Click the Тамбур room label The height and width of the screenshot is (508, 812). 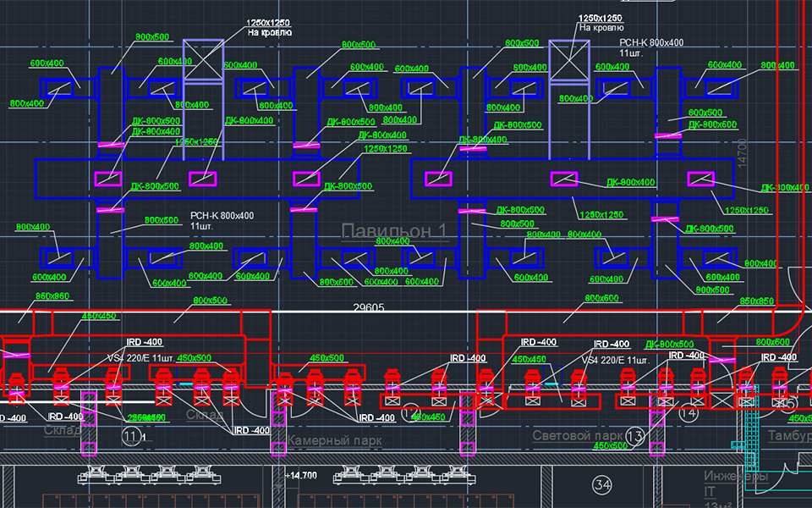[788, 435]
